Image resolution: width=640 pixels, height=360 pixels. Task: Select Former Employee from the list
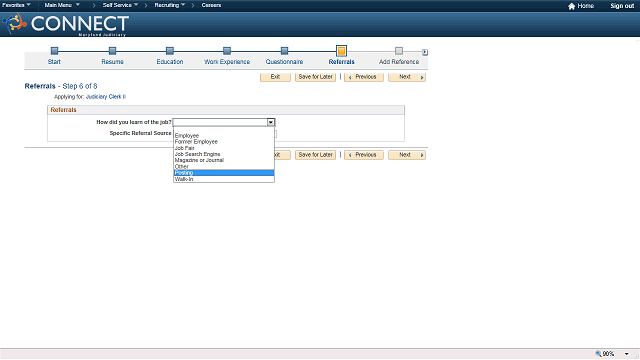pyautogui.click(x=224, y=142)
